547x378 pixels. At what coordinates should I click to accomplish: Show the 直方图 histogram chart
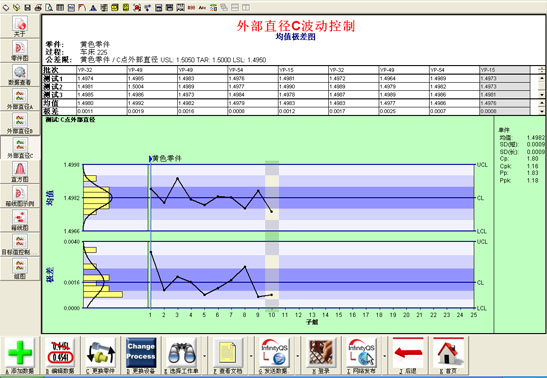[20, 172]
